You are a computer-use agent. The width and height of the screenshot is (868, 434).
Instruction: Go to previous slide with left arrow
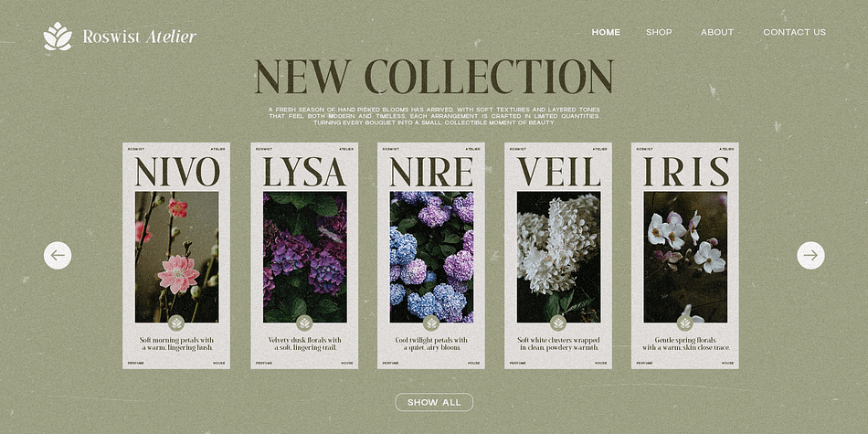click(58, 255)
